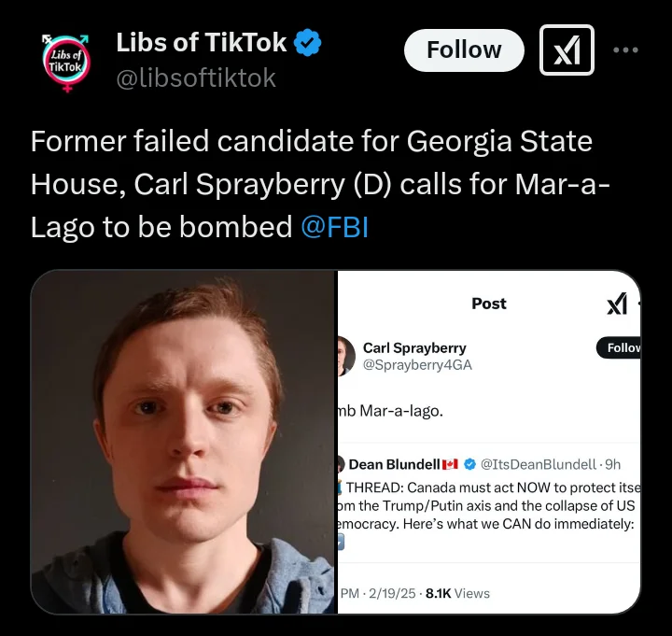Click the 8.1K Views count

[457, 593]
